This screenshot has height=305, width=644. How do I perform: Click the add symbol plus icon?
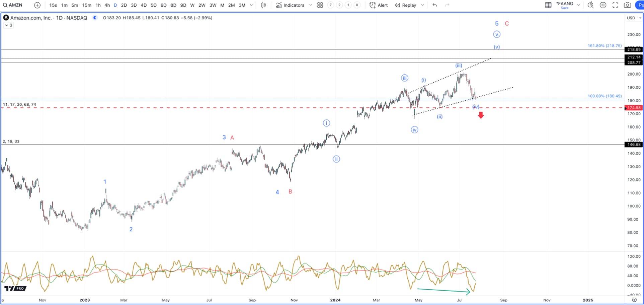37,5
